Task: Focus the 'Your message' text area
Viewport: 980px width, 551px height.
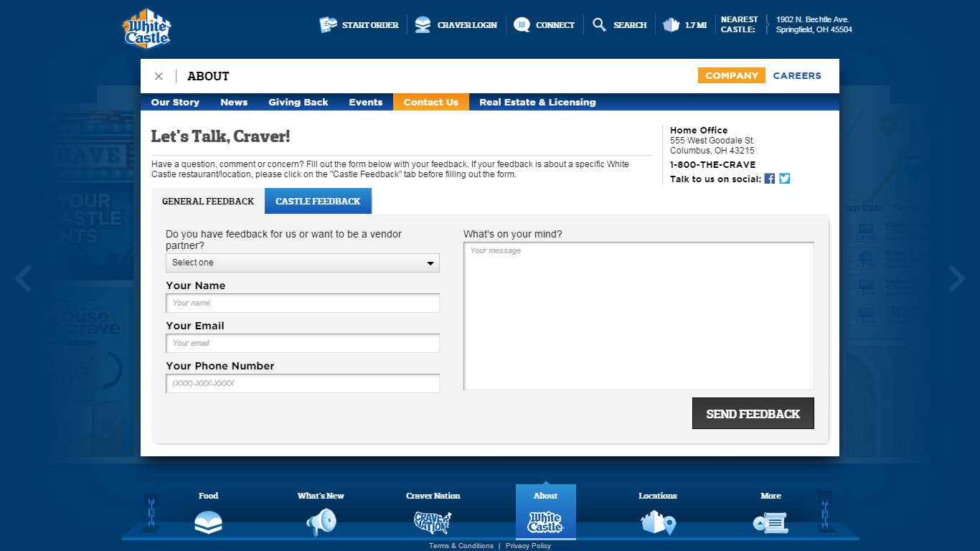Action: tap(639, 316)
